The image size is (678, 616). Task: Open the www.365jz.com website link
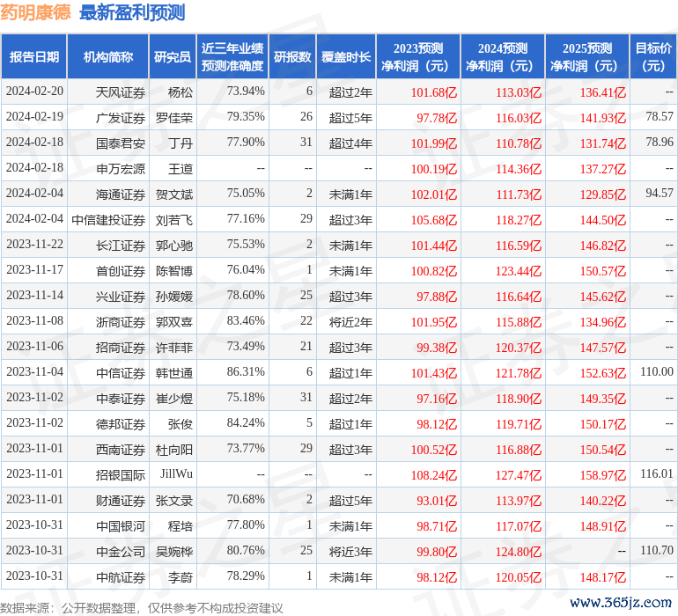coord(621,602)
